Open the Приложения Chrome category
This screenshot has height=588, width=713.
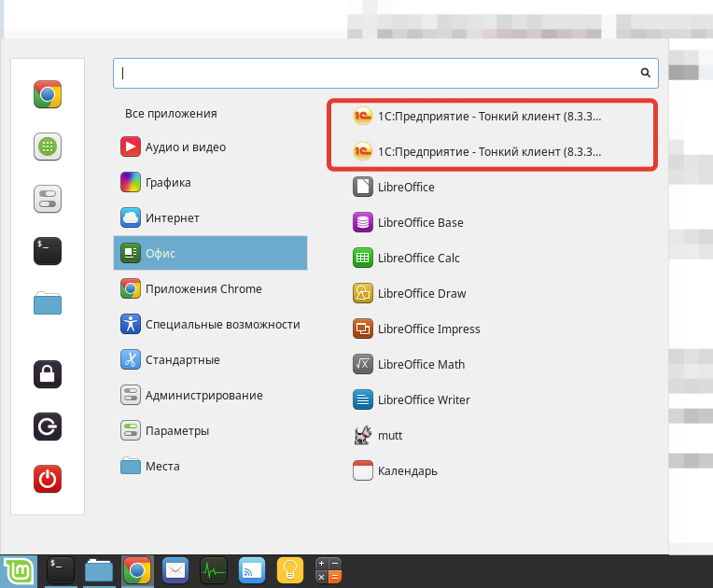[210, 288]
